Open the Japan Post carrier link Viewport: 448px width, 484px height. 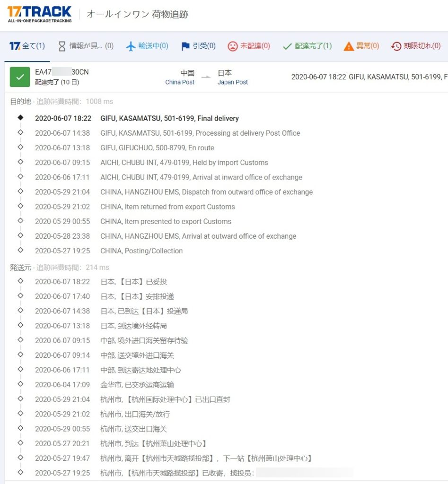[x=232, y=82]
